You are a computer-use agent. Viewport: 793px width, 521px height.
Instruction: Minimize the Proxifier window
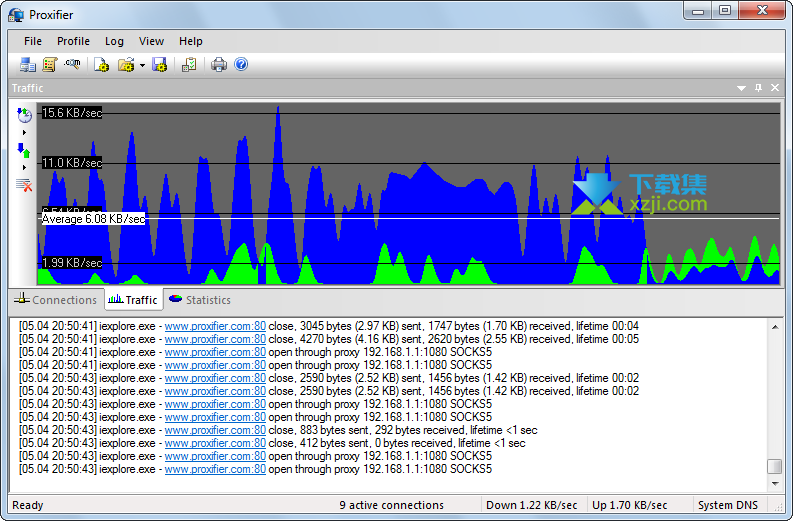698,11
